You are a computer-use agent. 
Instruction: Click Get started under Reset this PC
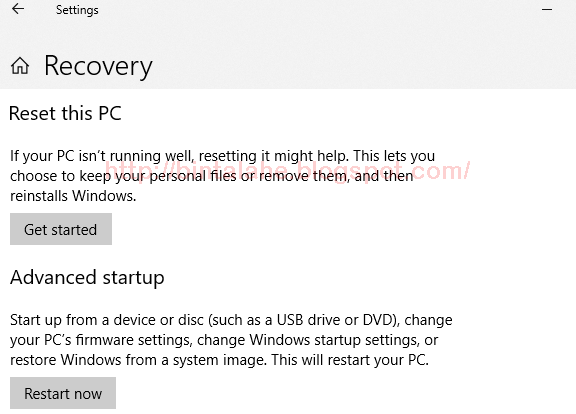click(x=61, y=229)
